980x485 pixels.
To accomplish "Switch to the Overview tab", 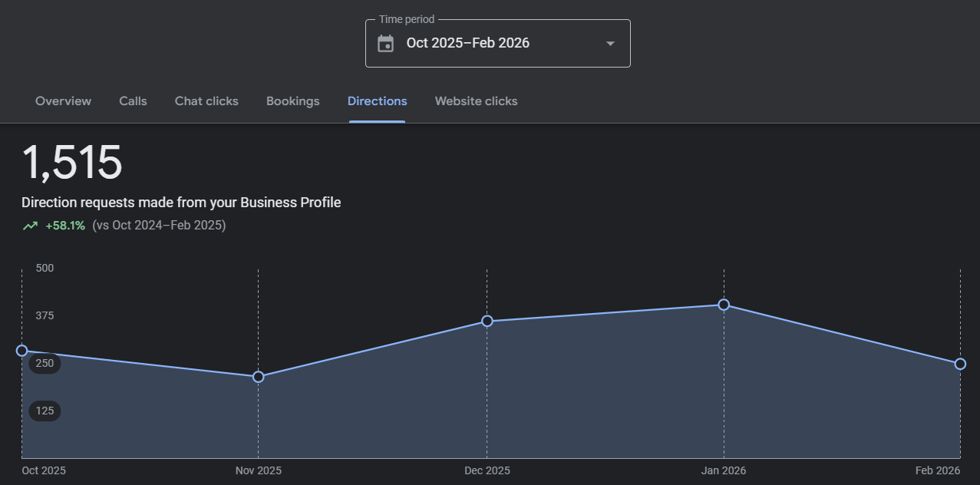I will [x=63, y=101].
